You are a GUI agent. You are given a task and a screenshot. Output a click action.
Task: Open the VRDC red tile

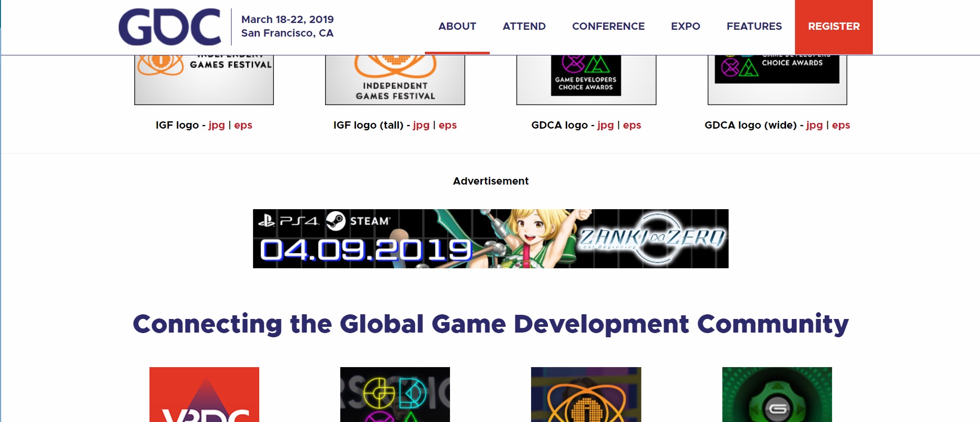pyautogui.click(x=204, y=394)
